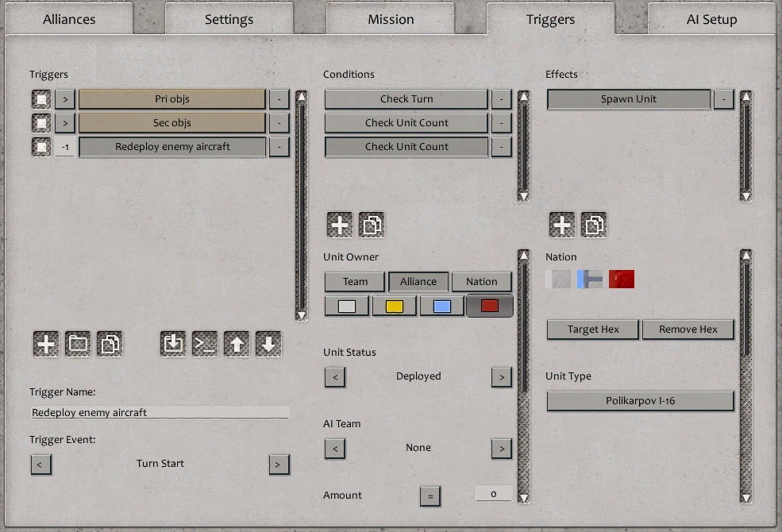Cycle Trigger Event to next option
The height and width of the screenshot is (532, 782).
(279, 464)
